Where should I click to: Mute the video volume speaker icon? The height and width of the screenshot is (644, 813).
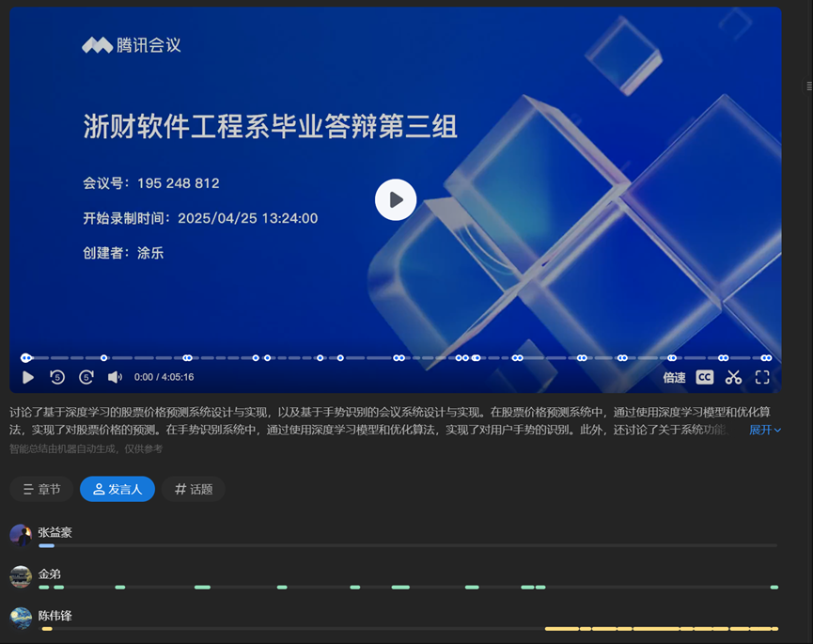click(x=115, y=377)
